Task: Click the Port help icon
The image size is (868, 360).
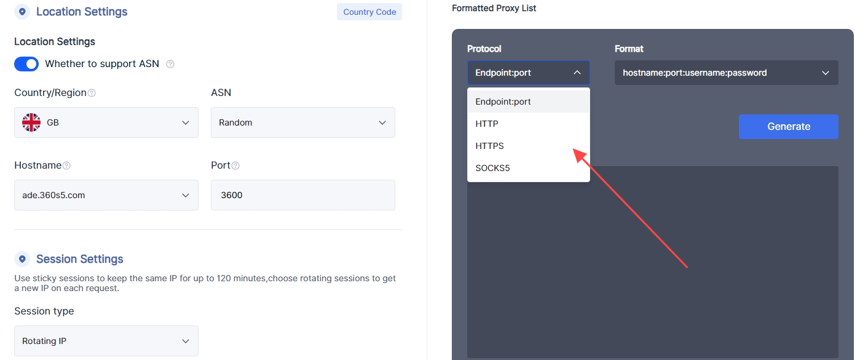Action: pos(235,166)
